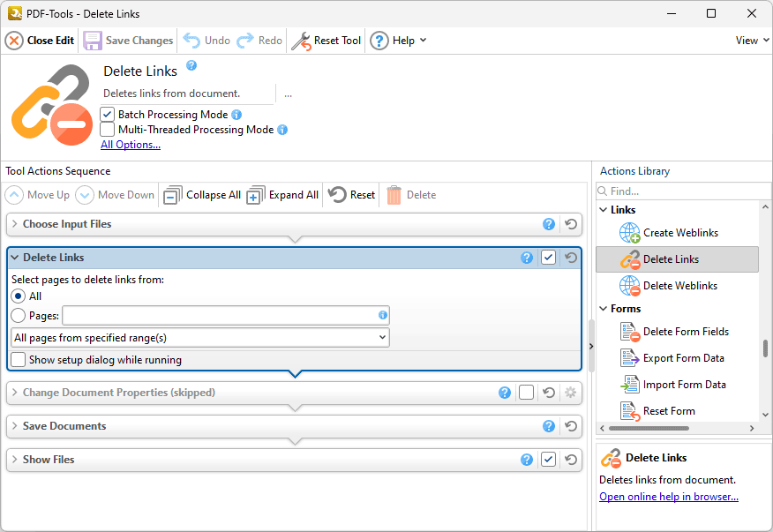Click the Move Up button
The width and height of the screenshot is (773, 532).
click(37, 195)
